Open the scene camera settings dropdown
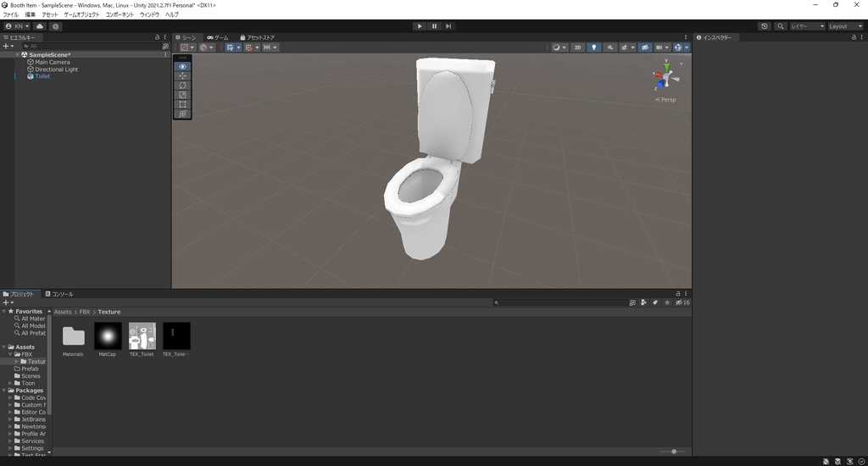This screenshot has width=868, height=466. click(x=662, y=47)
